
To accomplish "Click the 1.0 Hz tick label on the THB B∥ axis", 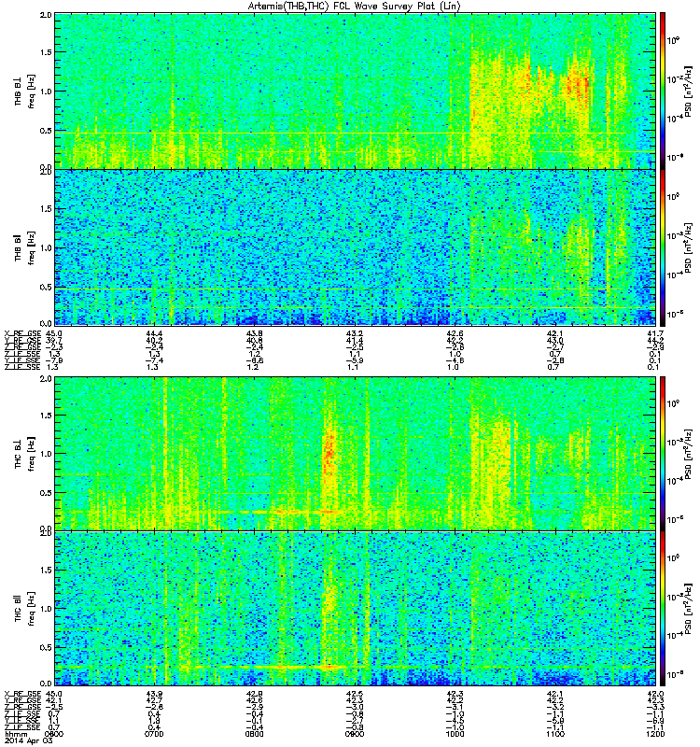I will coord(46,247).
